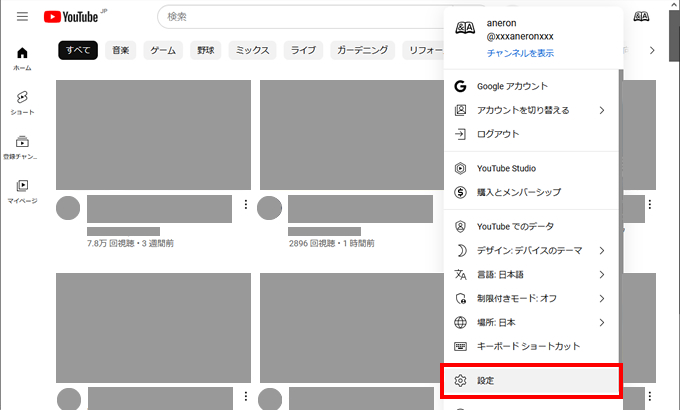Click the settings gear icon
Viewport: 680px width, 410px height.
[x=460, y=380]
